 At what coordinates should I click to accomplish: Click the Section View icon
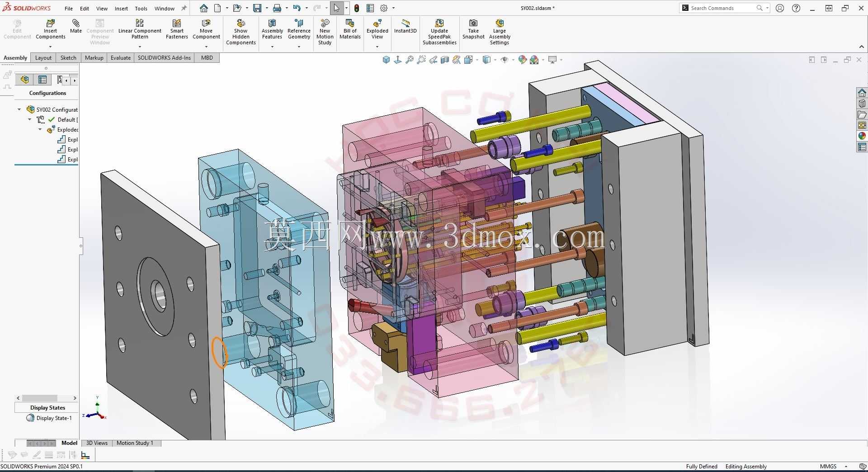point(445,60)
